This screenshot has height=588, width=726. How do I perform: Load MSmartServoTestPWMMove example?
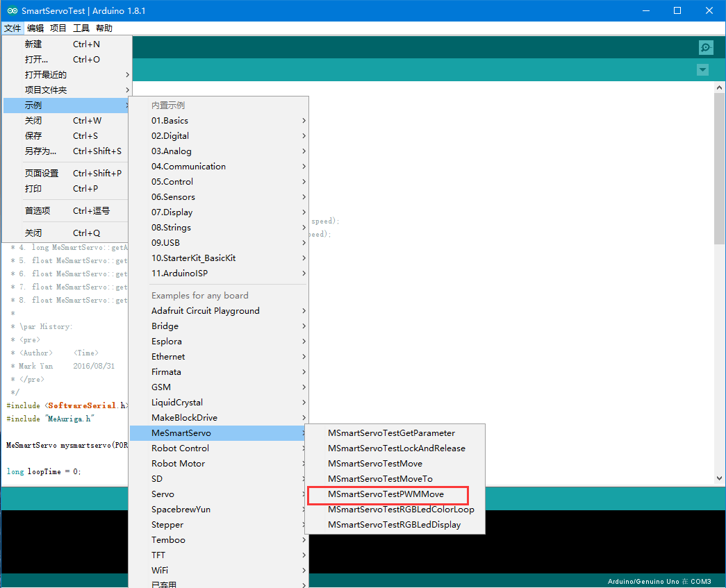tap(395, 494)
